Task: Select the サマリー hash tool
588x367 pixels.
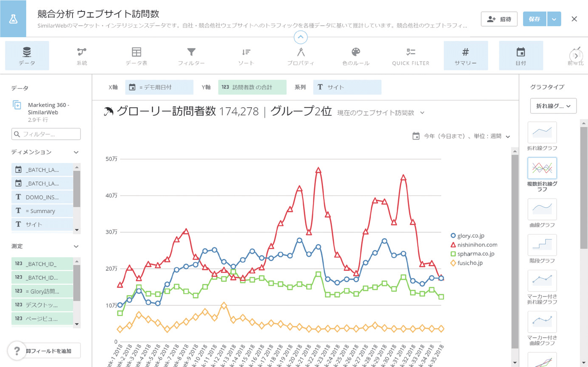Action: click(465, 56)
